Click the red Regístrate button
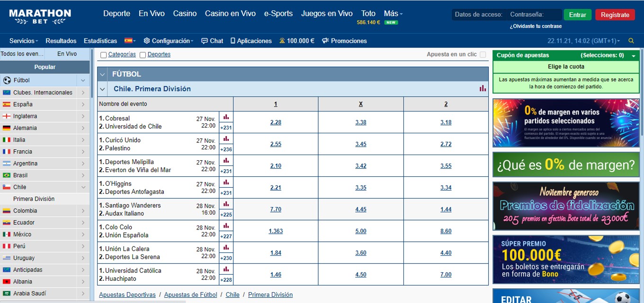The image size is (644, 303). point(615,15)
